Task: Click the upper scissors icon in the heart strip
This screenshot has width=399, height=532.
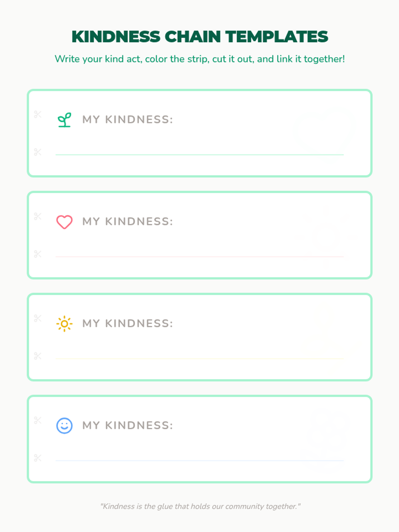Action: pos(38,216)
